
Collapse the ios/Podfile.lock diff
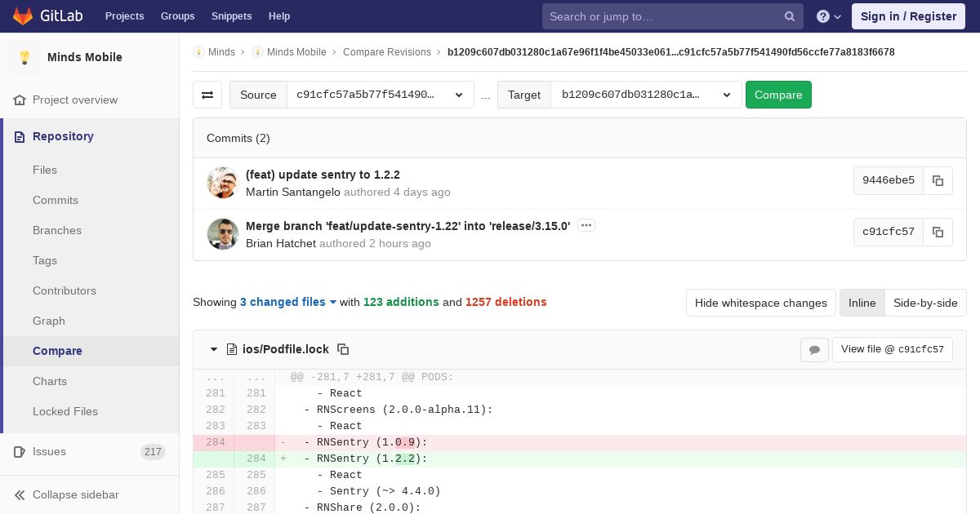point(214,349)
